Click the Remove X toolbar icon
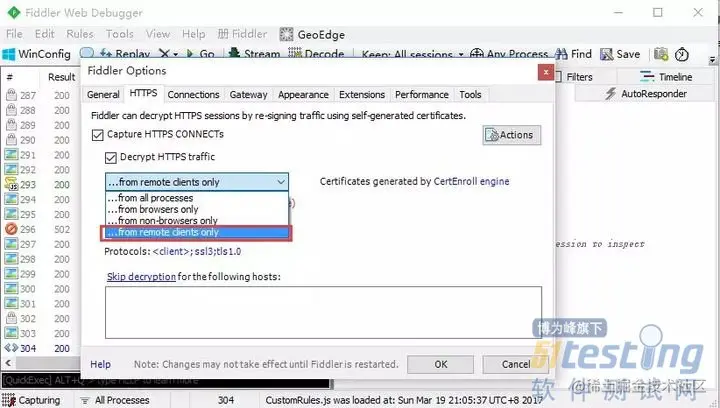The height and width of the screenshot is (408, 720). tap(164, 54)
